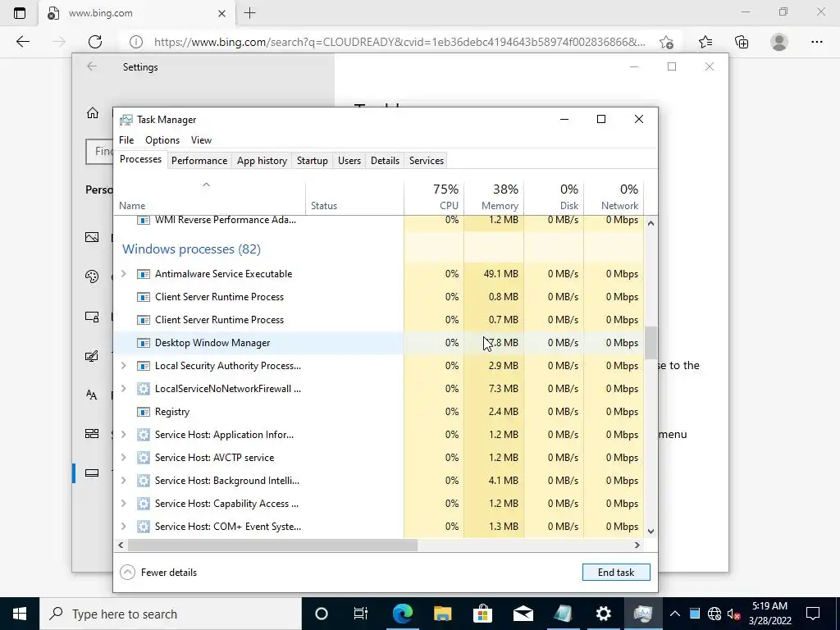Click the Local Security Authority Process icon
Screen dimensions: 840x630
click(x=143, y=366)
